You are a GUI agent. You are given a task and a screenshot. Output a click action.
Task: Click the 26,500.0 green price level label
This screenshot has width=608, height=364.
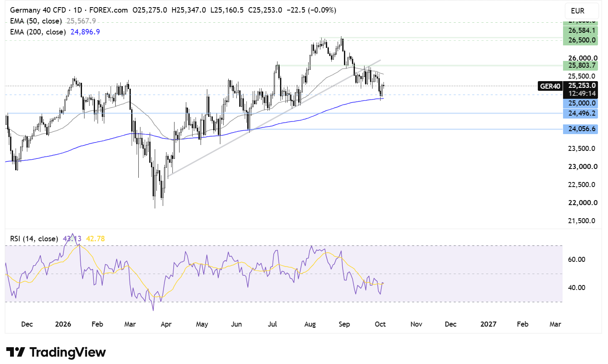click(x=580, y=40)
